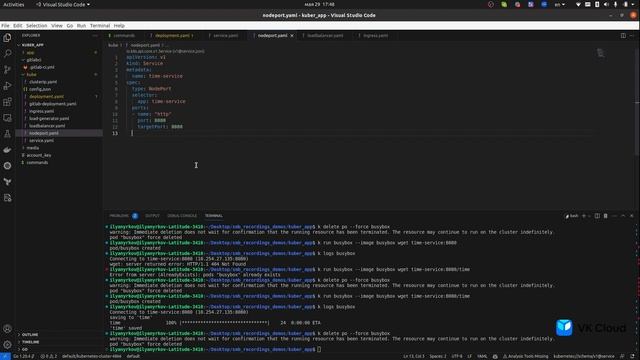The height and width of the screenshot is (360, 640).
Task: Open the editor More Actions menu
Action: pyautogui.click(x=632, y=36)
